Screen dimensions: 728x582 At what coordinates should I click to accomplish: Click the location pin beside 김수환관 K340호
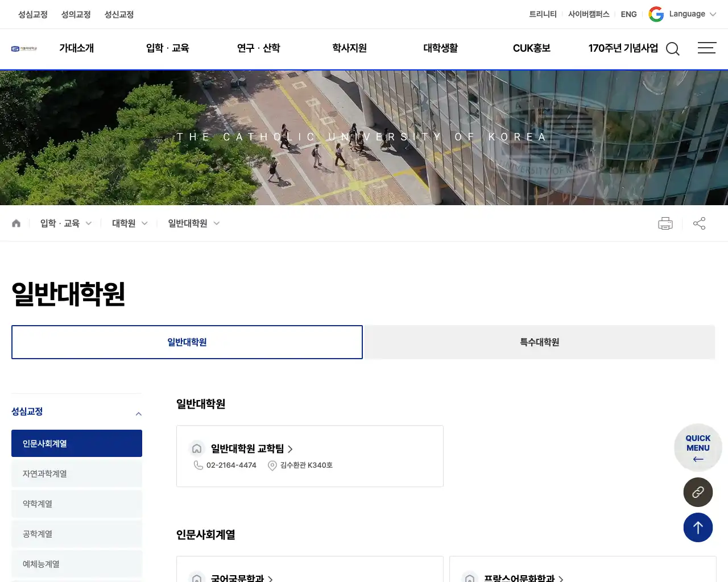click(272, 465)
